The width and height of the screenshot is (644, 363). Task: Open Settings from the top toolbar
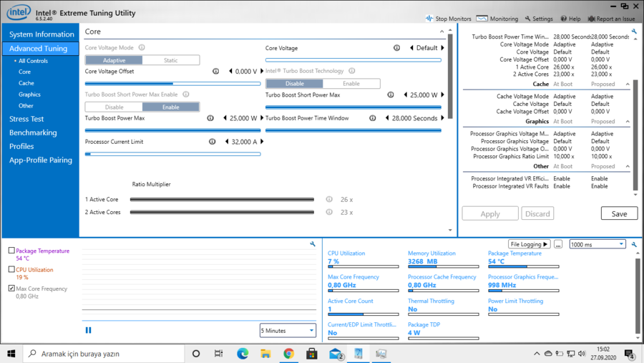[539, 19]
